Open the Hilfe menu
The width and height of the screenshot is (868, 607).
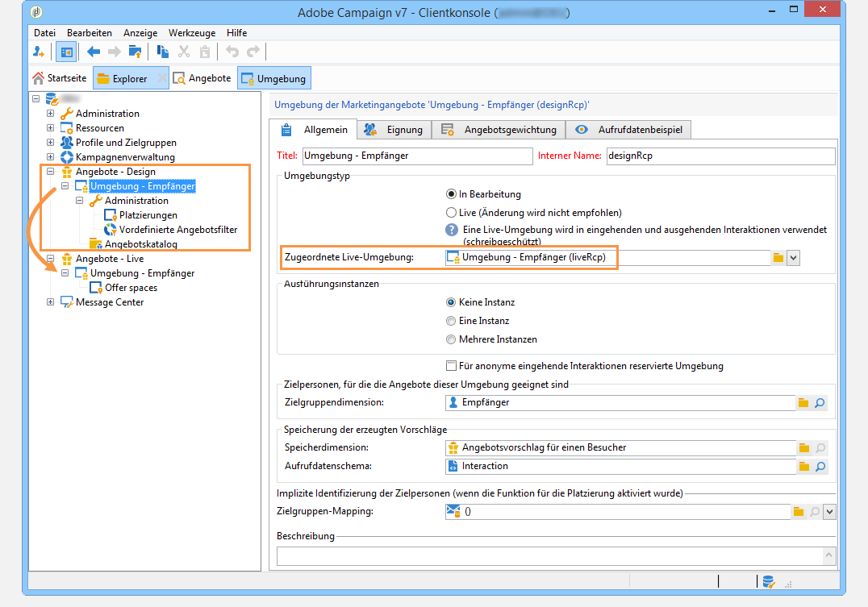(237, 32)
